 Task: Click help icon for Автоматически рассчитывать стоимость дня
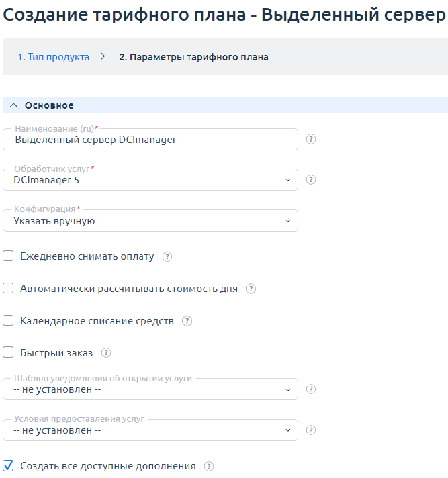point(251,289)
